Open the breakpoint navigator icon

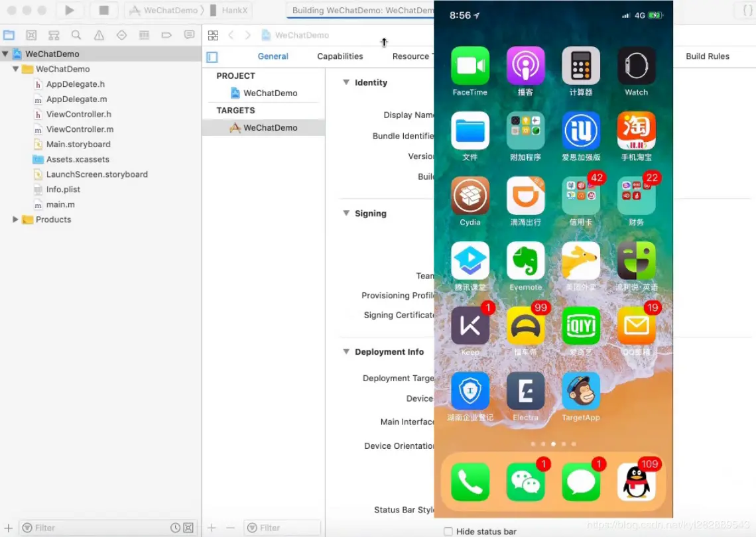166,34
